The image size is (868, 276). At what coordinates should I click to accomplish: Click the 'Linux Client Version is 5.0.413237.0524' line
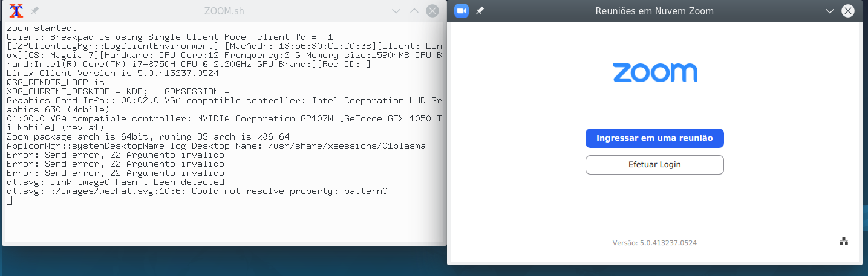(x=113, y=73)
